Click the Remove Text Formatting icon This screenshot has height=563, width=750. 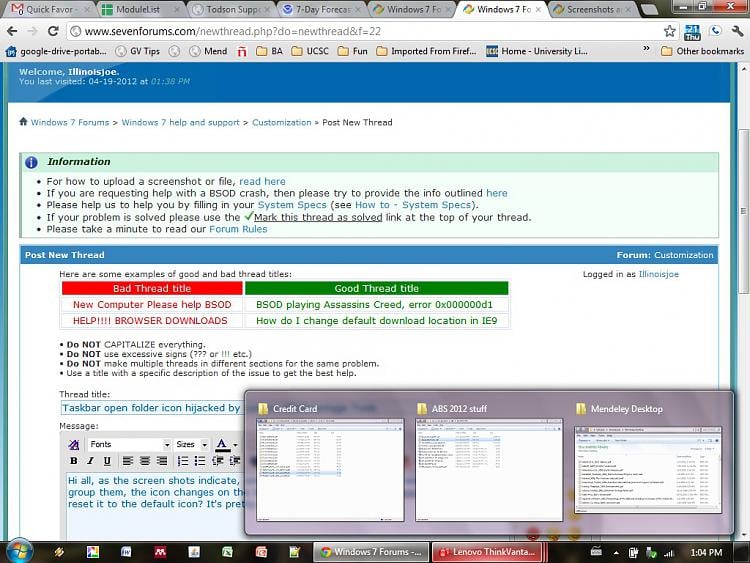(x=74, y=444)
